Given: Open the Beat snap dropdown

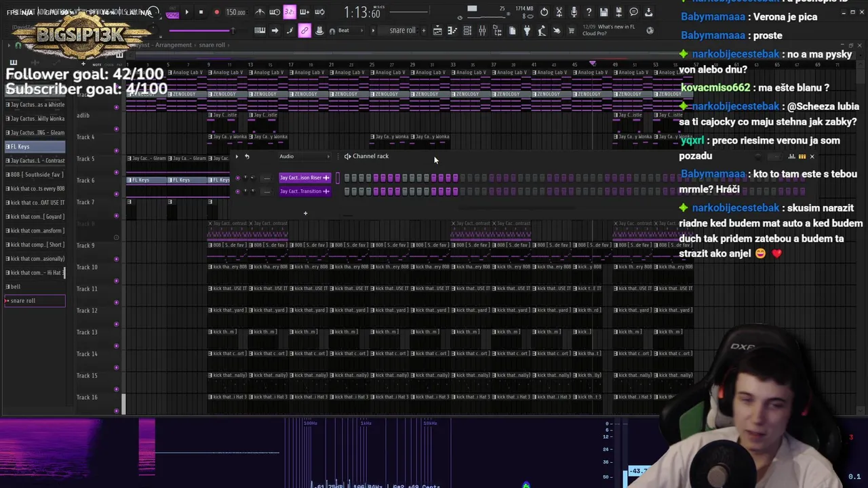Looking at the screenshot, I should coord(349,30).
